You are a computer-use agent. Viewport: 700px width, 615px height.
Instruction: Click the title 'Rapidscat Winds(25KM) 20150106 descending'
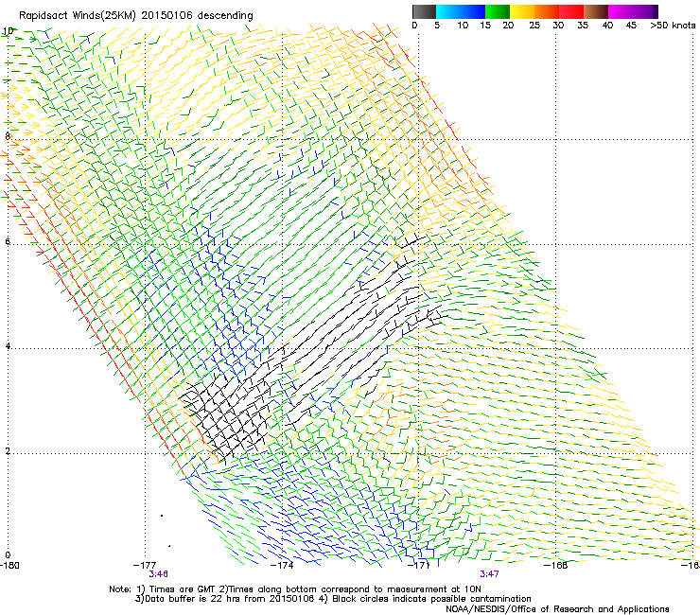pyautogui.click(x=135, y=16)
